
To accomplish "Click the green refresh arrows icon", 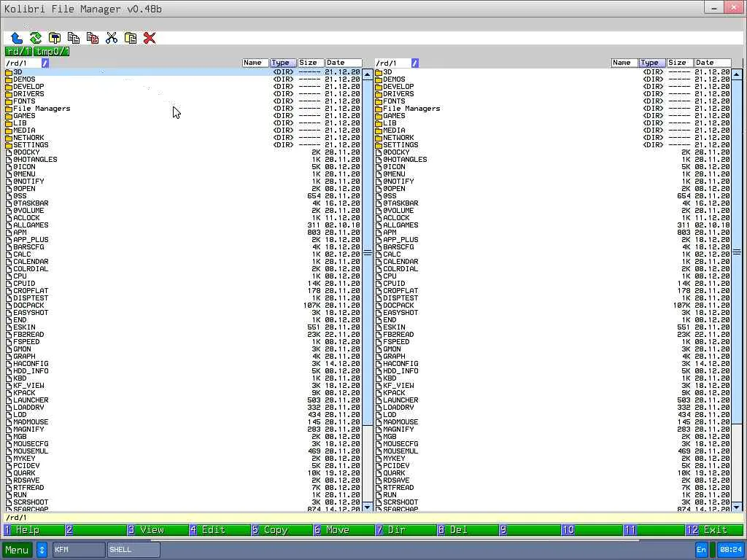I will (x=36, y=38).
